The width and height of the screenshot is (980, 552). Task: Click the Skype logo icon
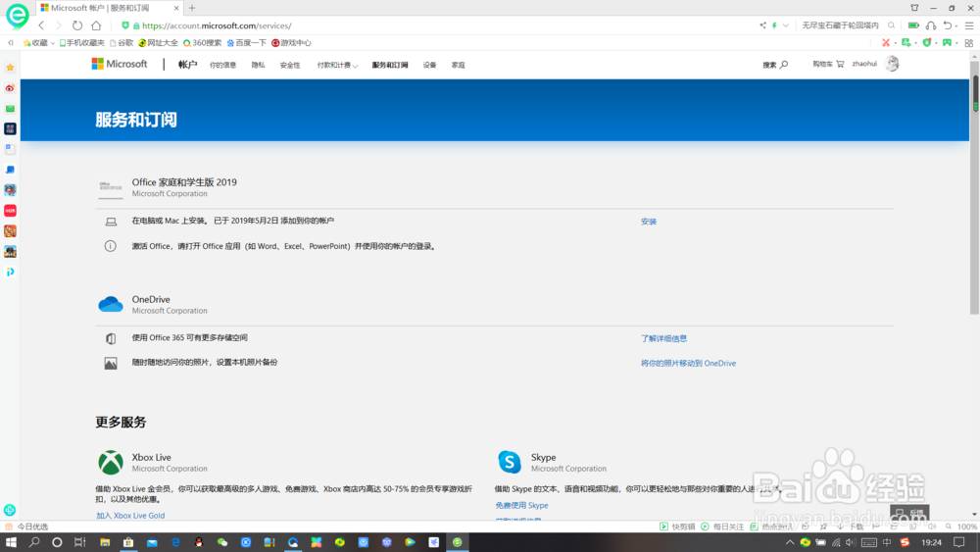(510, 463)
